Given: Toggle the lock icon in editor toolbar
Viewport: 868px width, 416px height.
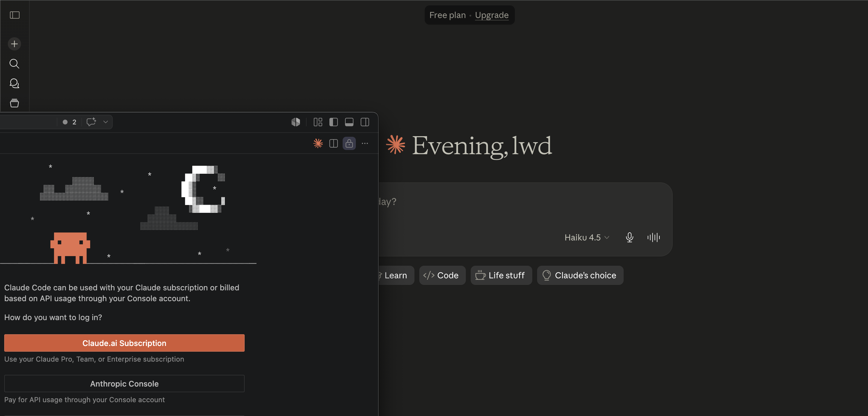Looking at the screenshot, I should click(x=349, y=144).
